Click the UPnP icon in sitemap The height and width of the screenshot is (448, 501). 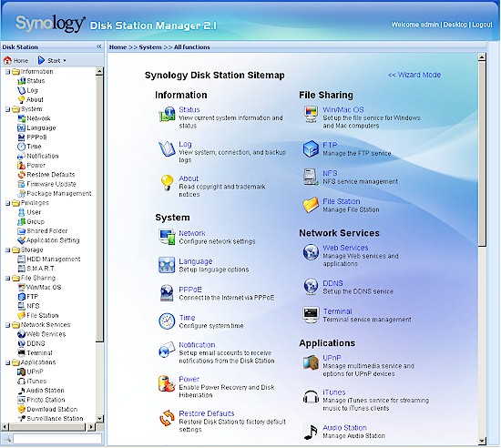click(x=311, y=362)
